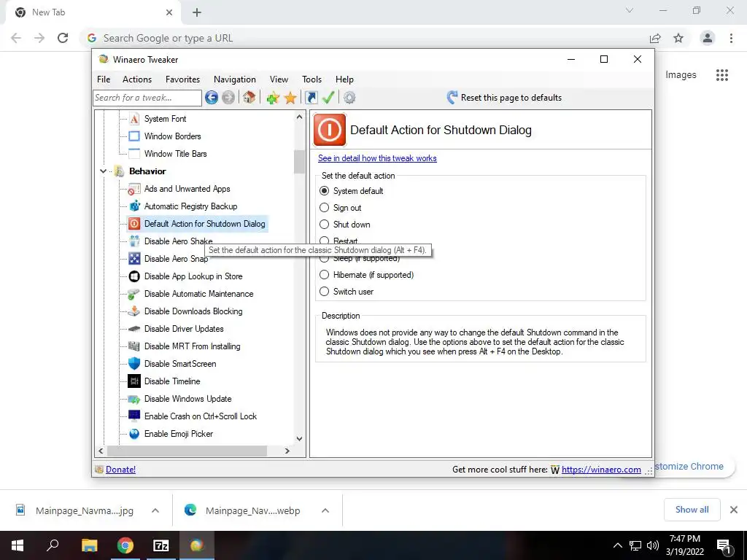Image resolution: width=747 pixels, height=560 pixels.
Task: Open File Explorer from the taskbar
Action: pyautogui.click(x=90, y=545)
